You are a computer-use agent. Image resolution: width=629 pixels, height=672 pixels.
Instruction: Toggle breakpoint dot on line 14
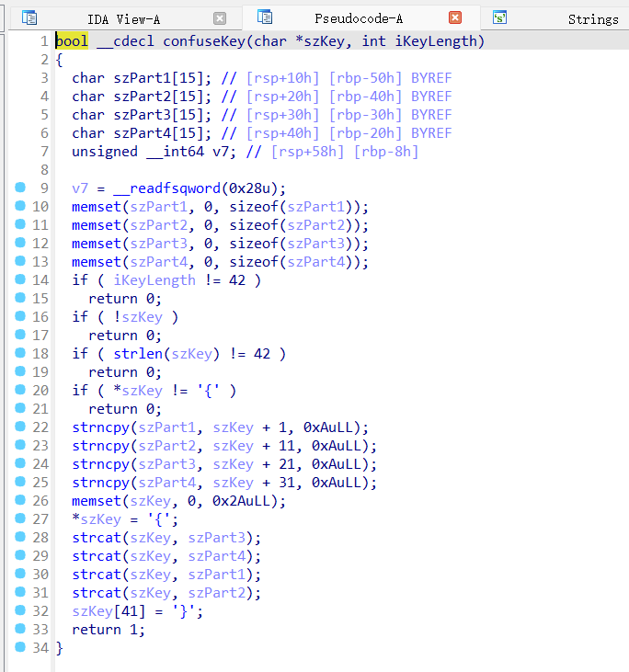[x=20, y=279]
